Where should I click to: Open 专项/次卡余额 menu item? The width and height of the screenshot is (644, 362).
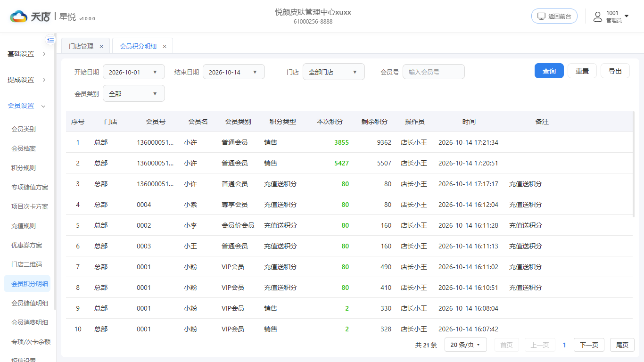tap(31, 342)
